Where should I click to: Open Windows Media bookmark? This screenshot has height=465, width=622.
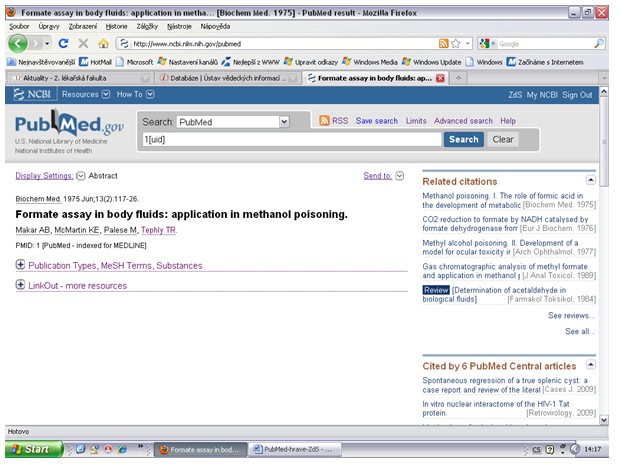point(370,62)
